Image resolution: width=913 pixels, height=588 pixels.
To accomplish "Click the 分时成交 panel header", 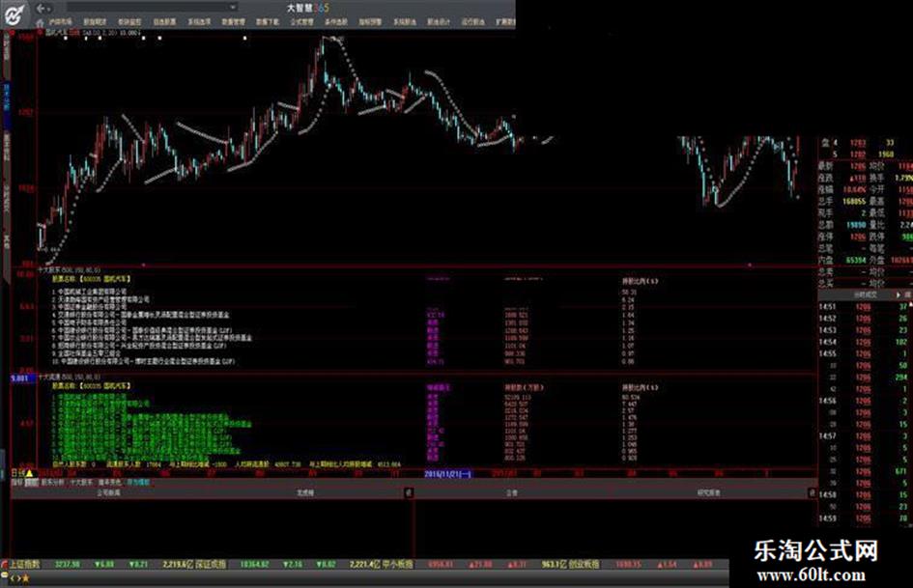I will 866,295.
